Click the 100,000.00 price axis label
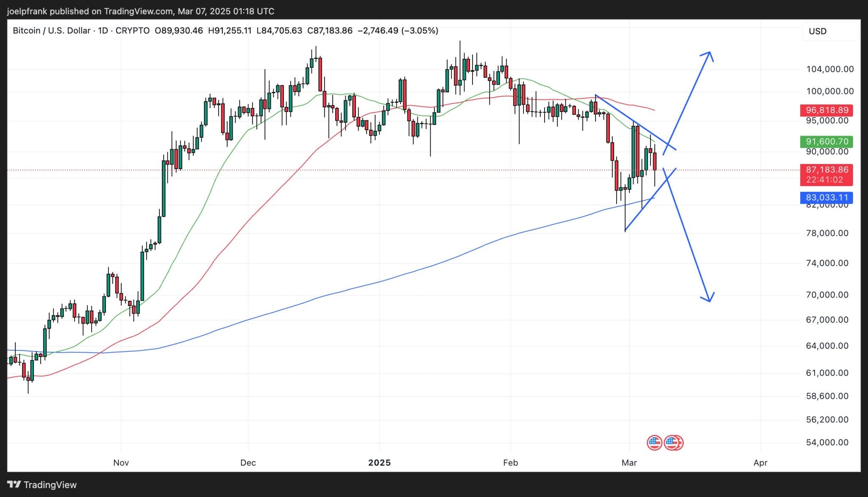This screenshot has width=868, height=497. (829, 91)
